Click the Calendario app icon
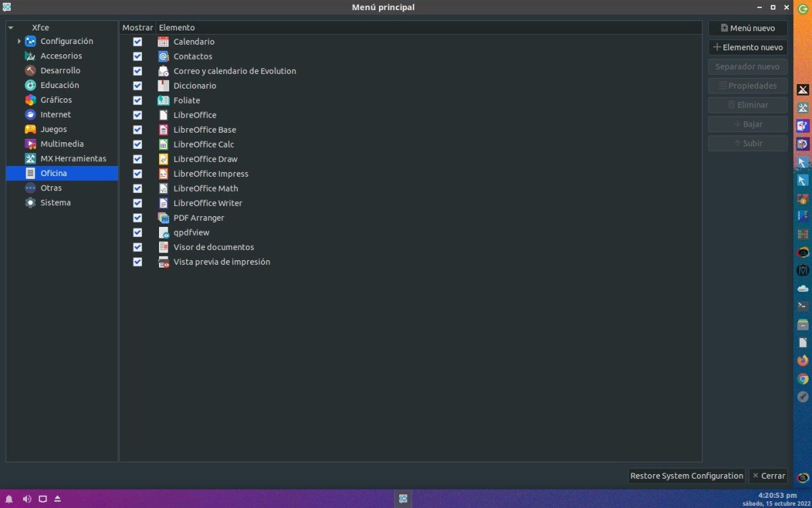Viewport: 812px width, 508px height. pyautogui.click(x=163, y=42)
